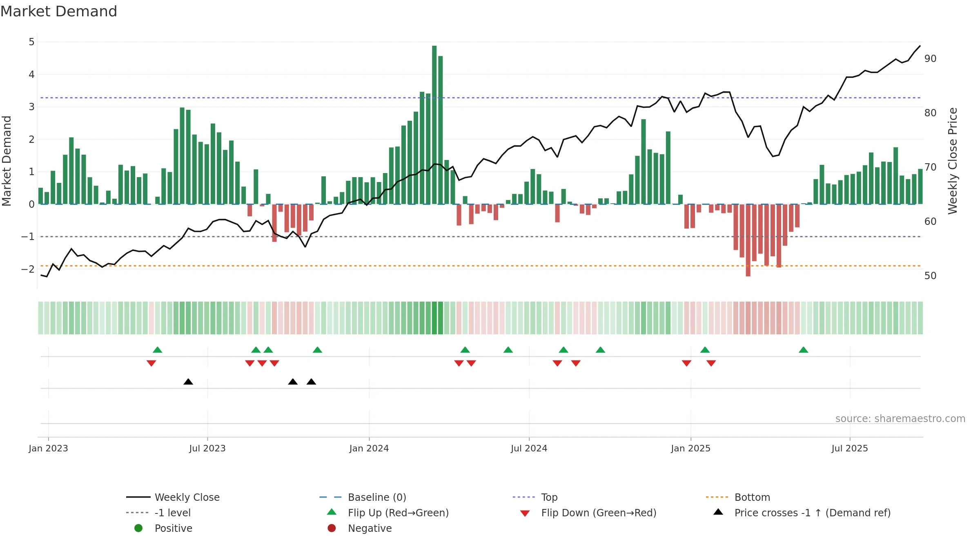980x551 pixels.
Task: Click the red Negative circle in legend
Action: coord(332,528)
